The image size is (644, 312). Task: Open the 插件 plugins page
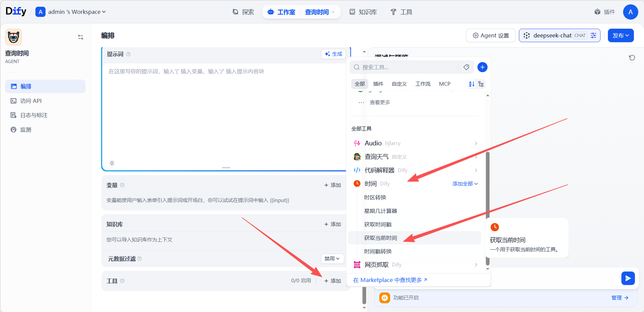click(605, 12)
